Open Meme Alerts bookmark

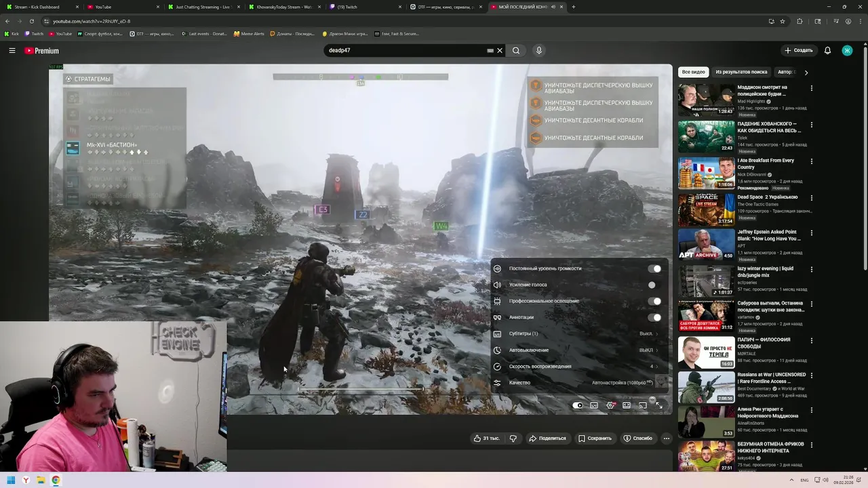pyautogui.click(x=249, y=33)
